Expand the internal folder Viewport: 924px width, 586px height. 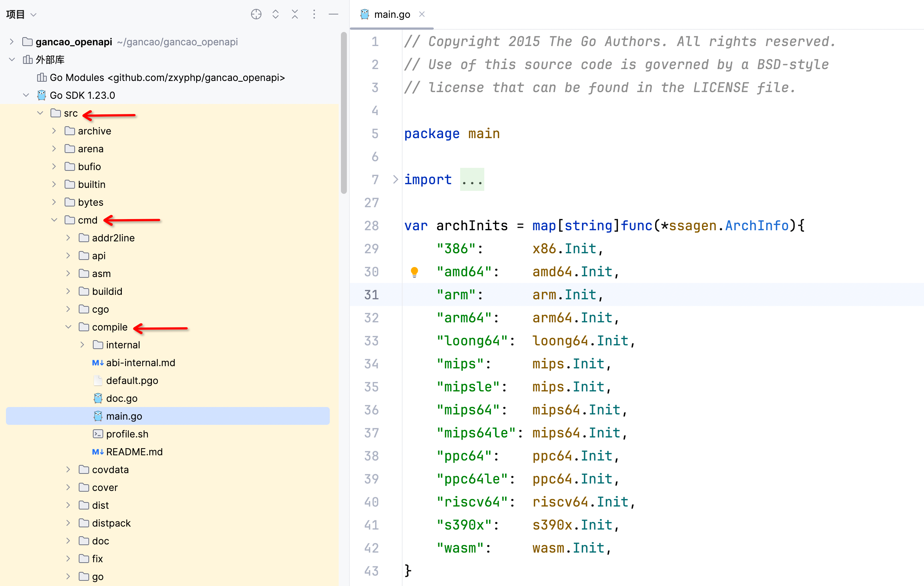click(82, 345)
